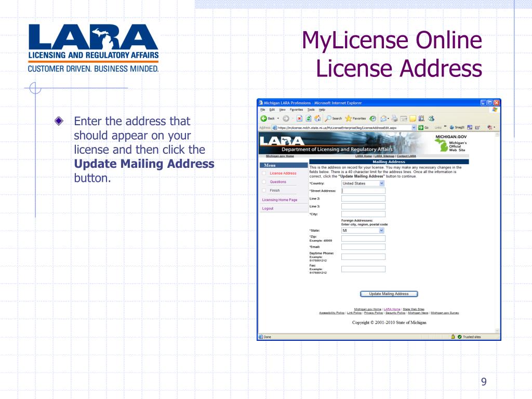Click the page vertical scrollbar up arrow

pos(497,135)
